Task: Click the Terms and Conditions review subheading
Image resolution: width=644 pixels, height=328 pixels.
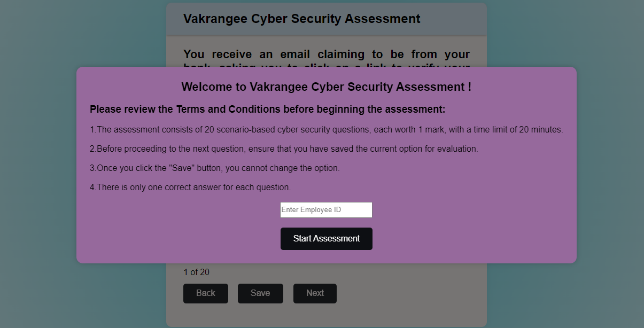Action: pyautogui.click(x=268, y=110)
